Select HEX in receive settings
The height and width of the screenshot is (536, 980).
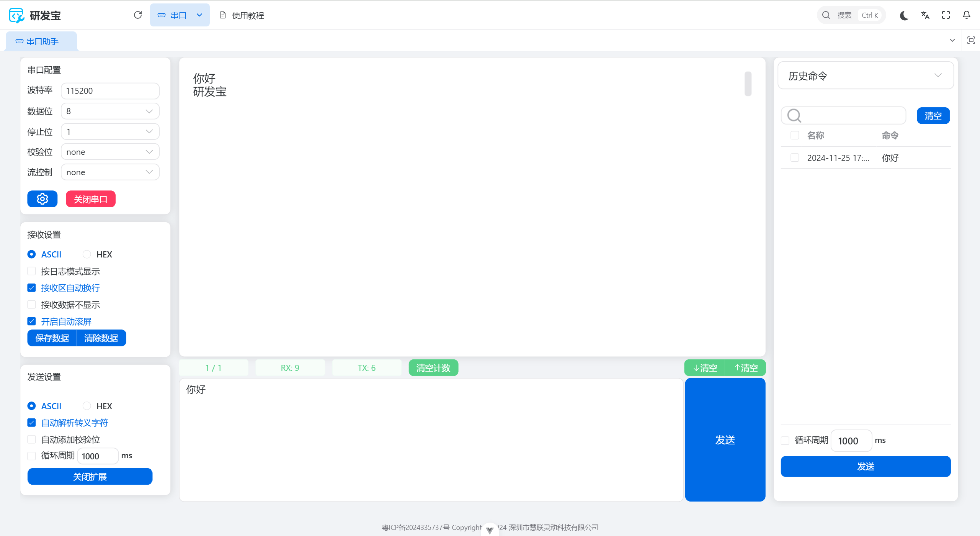point(87,254)
